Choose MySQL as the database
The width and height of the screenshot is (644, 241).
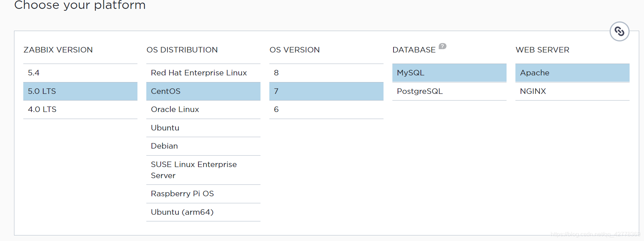coord(449,73)
